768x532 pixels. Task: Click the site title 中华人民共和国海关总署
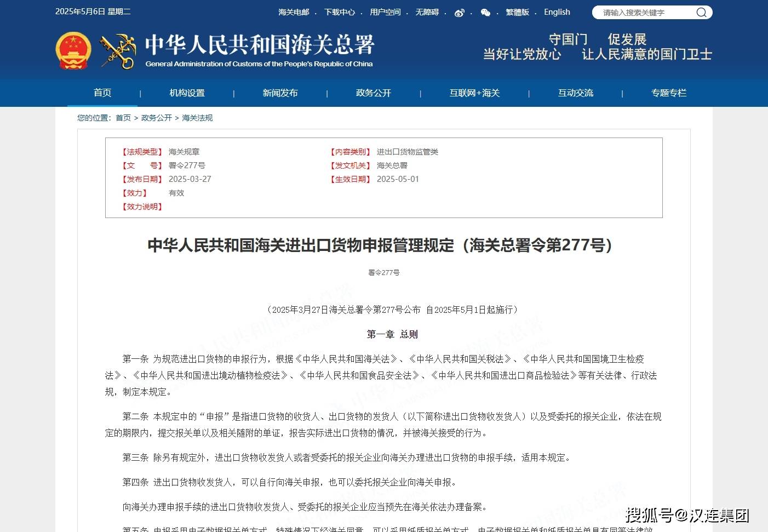pyautogui.click(x=260, y=44)
